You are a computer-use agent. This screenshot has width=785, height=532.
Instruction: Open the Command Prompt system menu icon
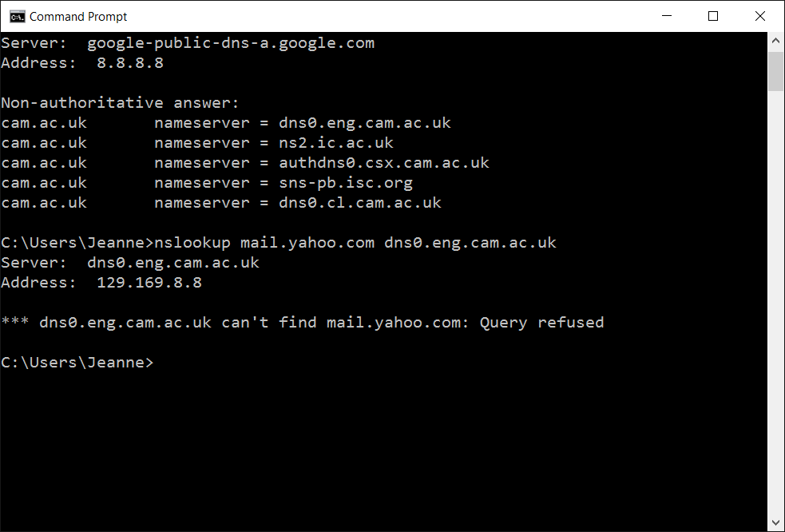click(x=16, y=16)
